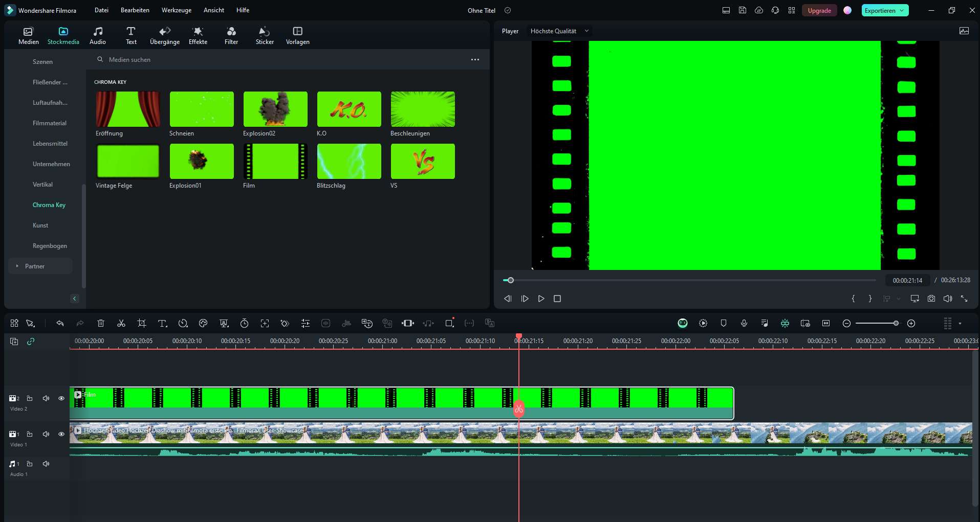Image resolution: width=980 pixels, height=522 pixels.
Task: Click the Redo icon
Action: pyautogui.click(x=80, y=323)
